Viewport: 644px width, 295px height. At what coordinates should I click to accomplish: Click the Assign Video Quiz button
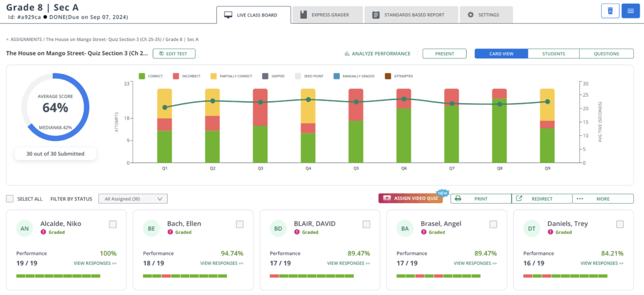tap(411, 198)
